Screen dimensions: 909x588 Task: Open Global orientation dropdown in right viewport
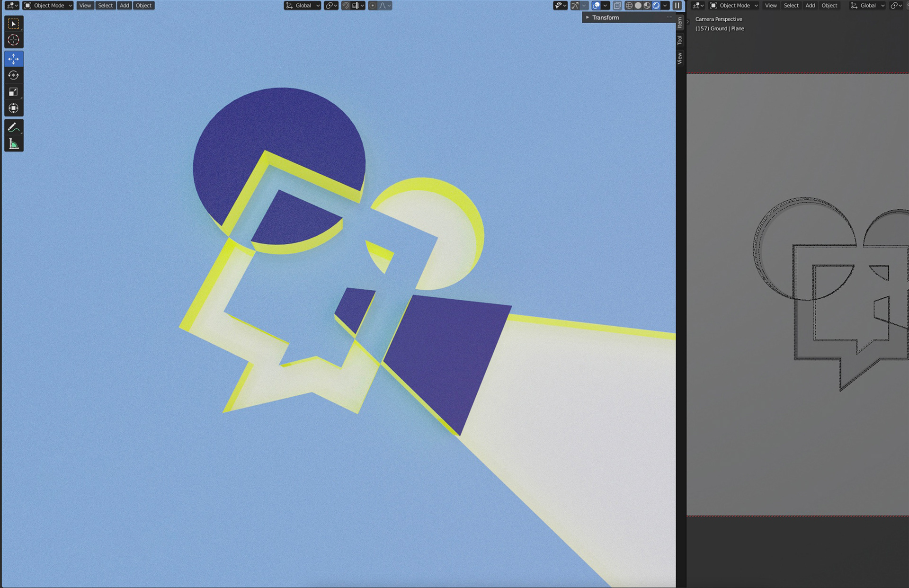[x=867, y=6]
